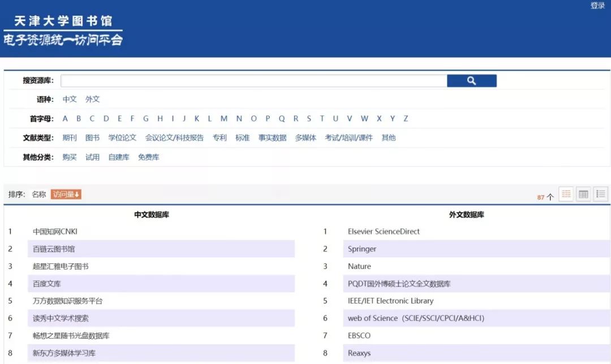Filter by first letter P
The width and height of the screenshot is (611, 364).
268,118
